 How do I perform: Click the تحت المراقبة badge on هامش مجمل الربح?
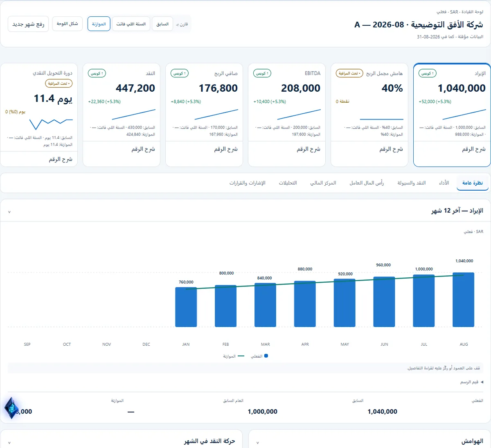tap(349, 73)
